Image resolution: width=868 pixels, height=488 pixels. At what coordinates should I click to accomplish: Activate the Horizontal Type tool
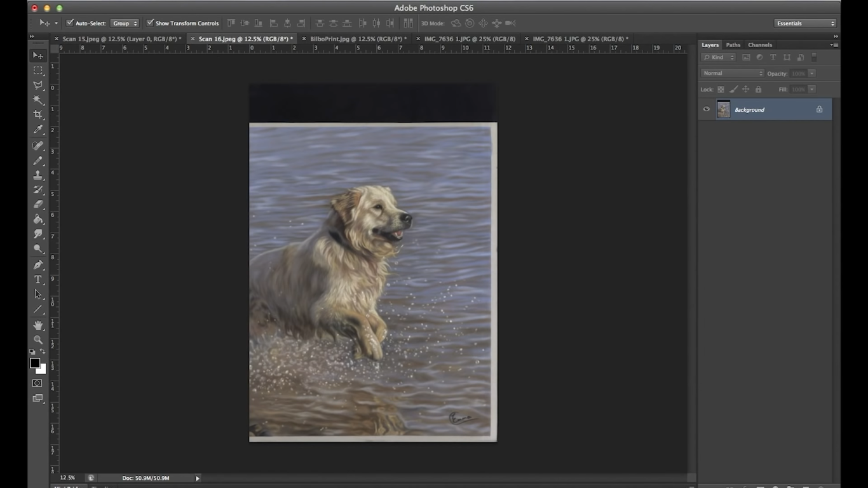tap(38, 280)
